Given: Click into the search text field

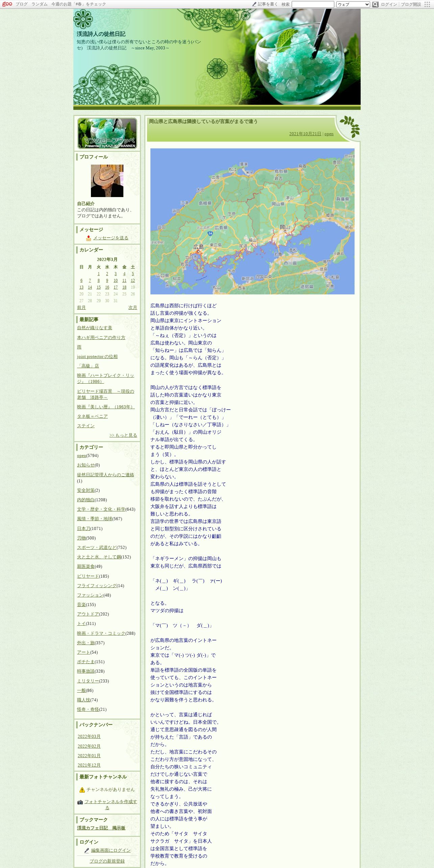Looking at the screenshot, I should click(313, 4).
